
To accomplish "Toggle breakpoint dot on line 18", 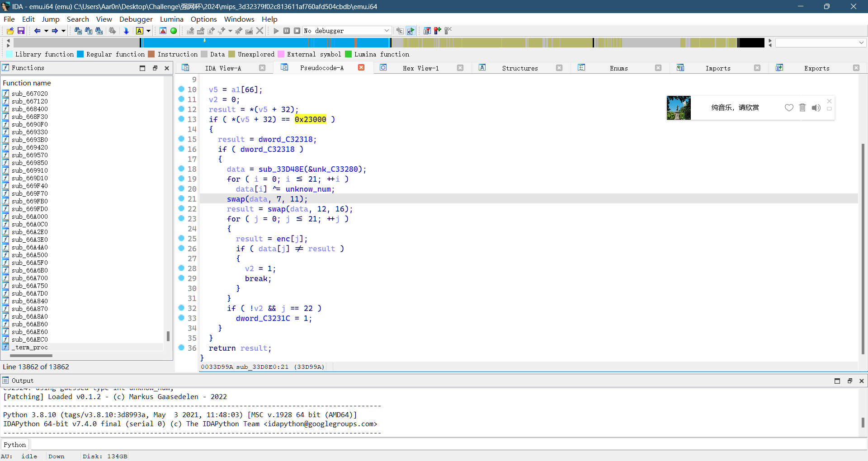I will point(181,169).
